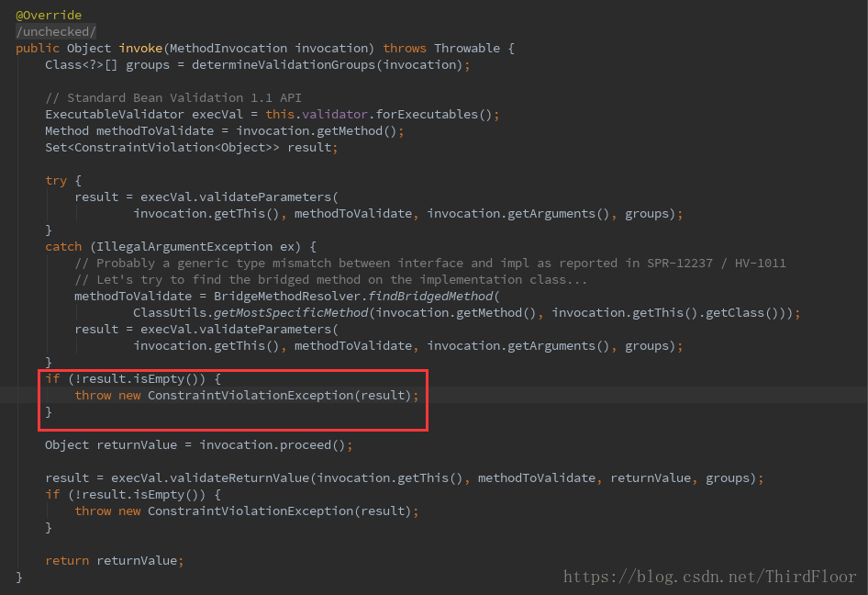The height and width of the screenshot is (595, 868).
Task: Click first 'throw new ConstraintViolationException' line
Action: click(x=246, y=396)
